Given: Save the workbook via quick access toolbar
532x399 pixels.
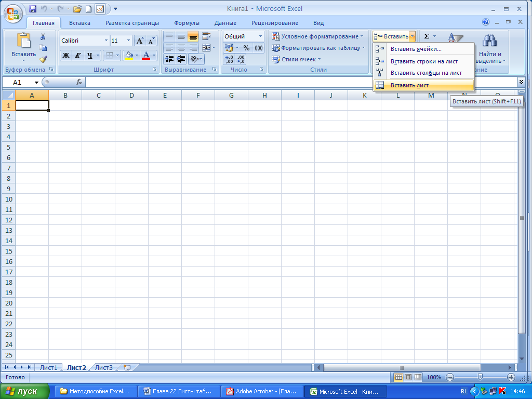Looking at the screenshot, I should tap(33, 9).
